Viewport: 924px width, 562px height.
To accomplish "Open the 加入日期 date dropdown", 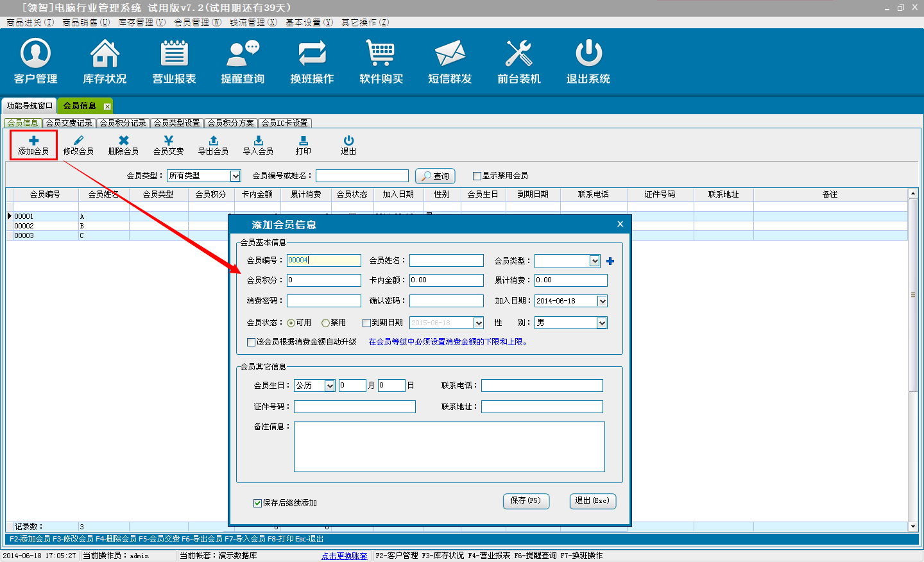I will point(602,301).
